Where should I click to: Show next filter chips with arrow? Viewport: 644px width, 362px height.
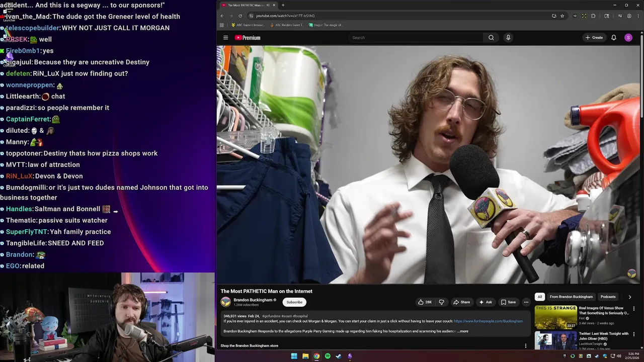click(629, 297)
